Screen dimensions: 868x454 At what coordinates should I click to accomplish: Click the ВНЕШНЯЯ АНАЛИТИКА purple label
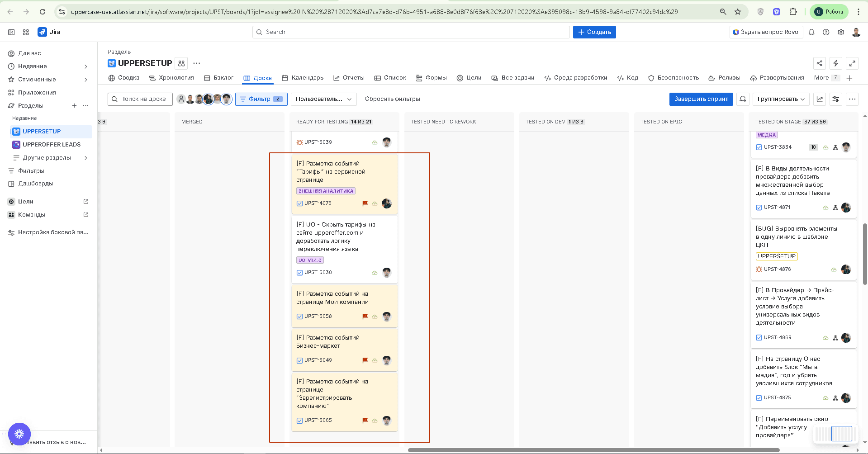326,191
